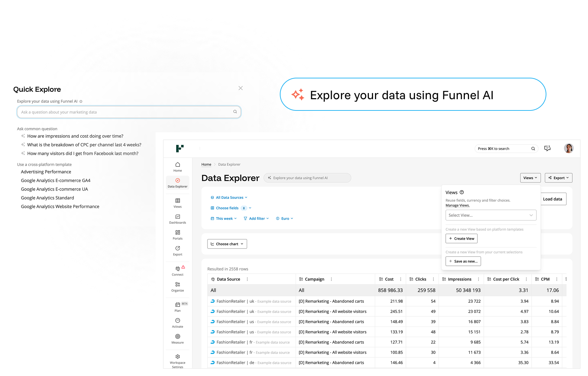Click the Cost per Click value 35.30
588x376 pixels.
(523, 362)
